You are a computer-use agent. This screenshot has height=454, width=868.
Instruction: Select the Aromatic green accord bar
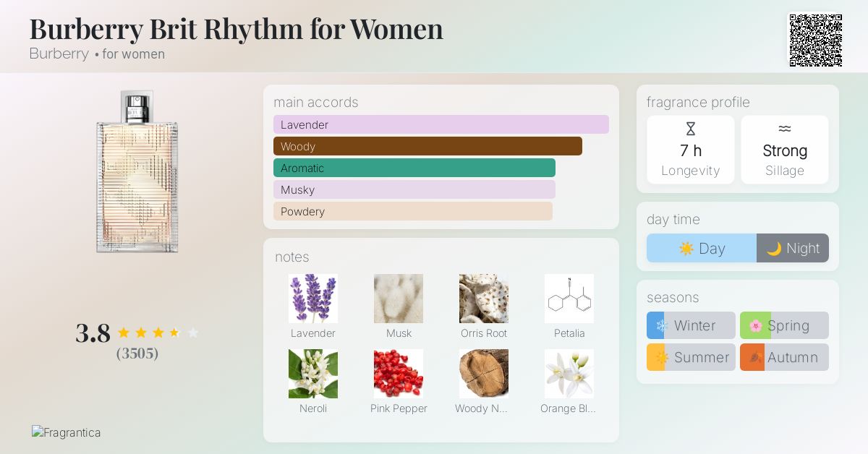click(414, 168)
